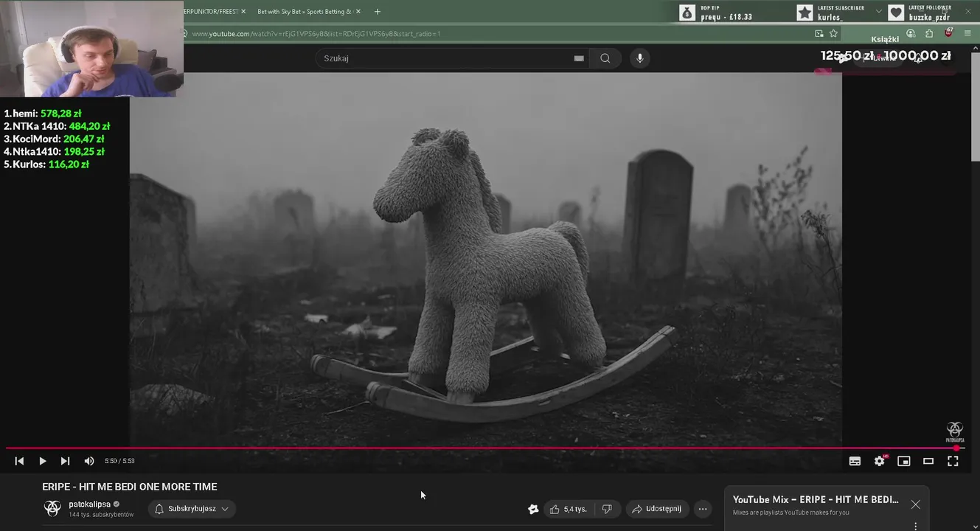Click the Latest Follower buzzka_pzdr text
980x531 pixels.
pyautogui.click(x=929, y=17)
